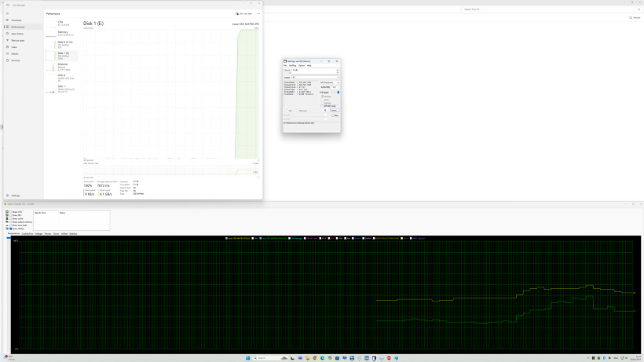Click Run new task
This screenshot has width=644, height=362.
(244, 13)
